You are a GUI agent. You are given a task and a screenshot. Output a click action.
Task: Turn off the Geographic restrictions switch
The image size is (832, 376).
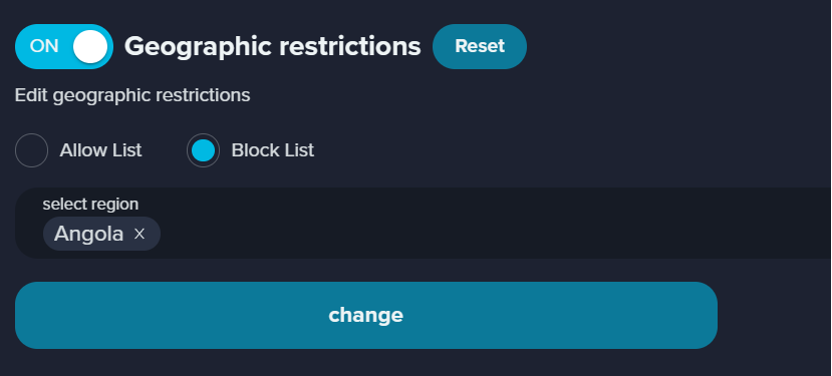coord(64,47)
